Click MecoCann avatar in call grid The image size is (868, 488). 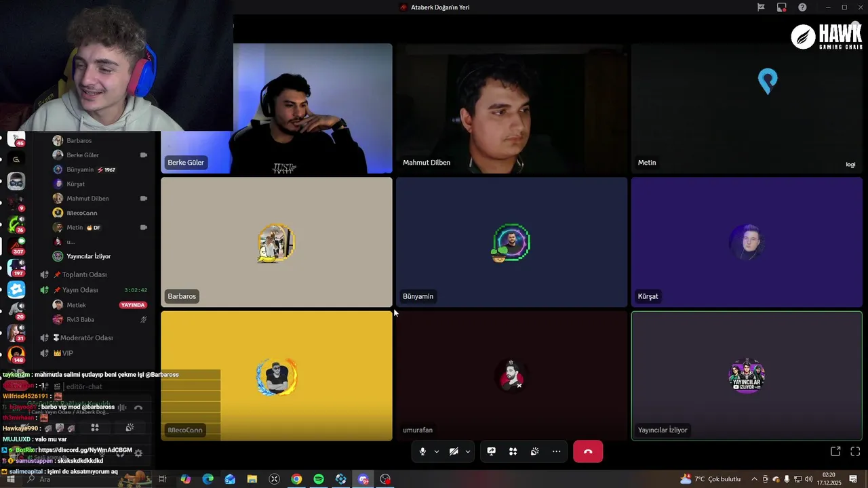pos(277,376)
